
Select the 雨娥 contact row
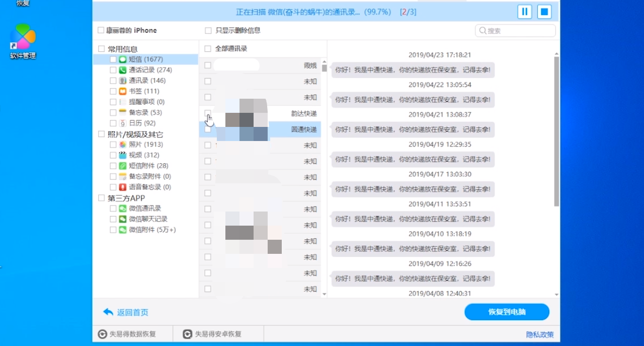point(260,65)
